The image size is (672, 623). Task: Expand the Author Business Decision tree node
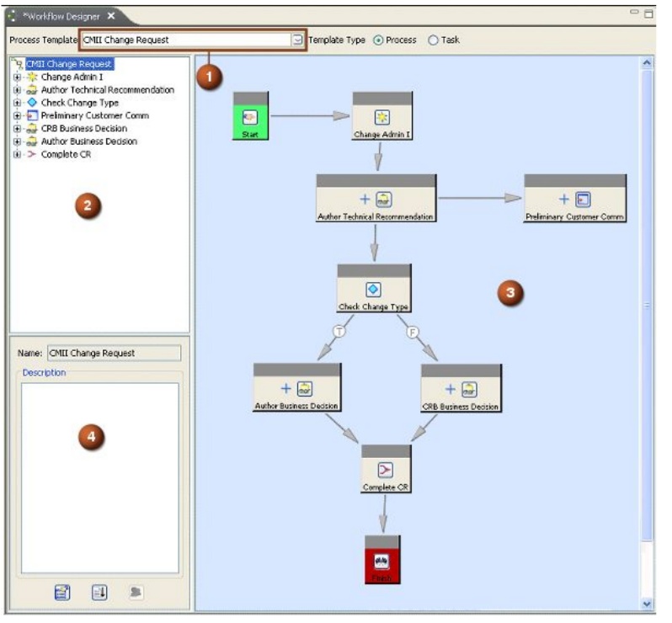pyautogui.click(x=17, y=141)
